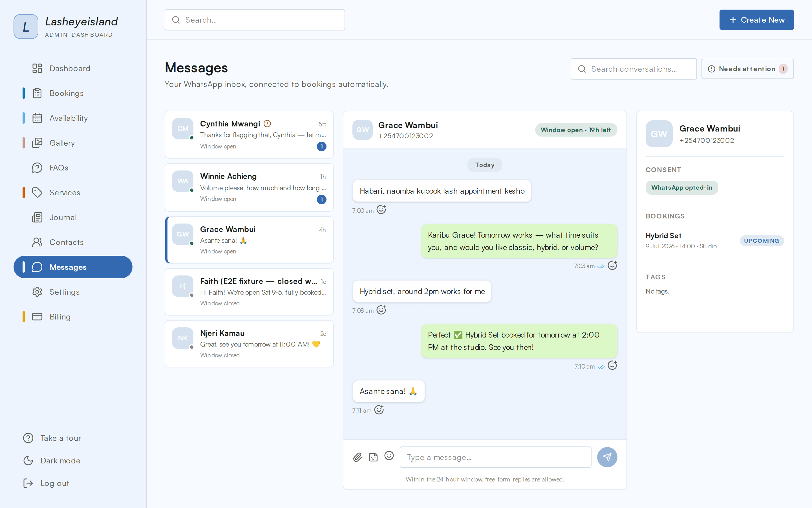Open the Journal page
This screenshot has width=812, height=508.
click(73, 218)
